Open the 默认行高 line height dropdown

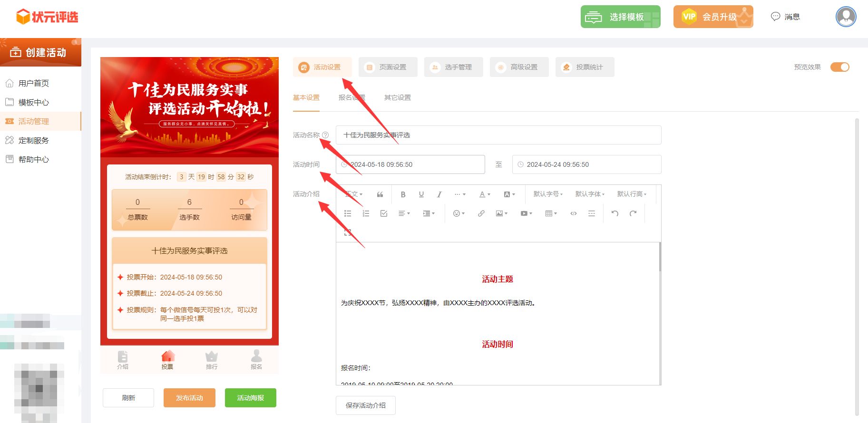tap(632, 194)
